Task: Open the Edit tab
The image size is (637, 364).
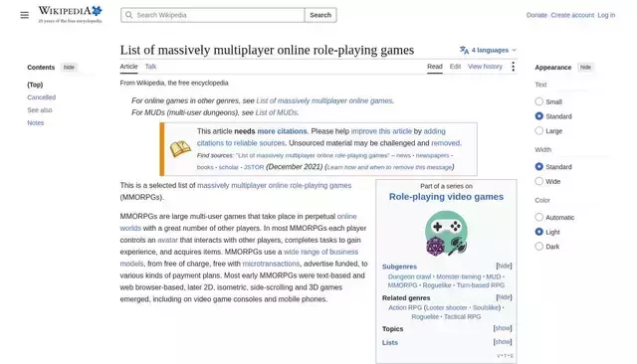Action: coord(455,67)
